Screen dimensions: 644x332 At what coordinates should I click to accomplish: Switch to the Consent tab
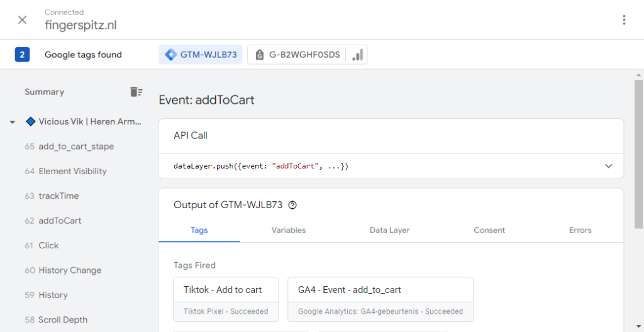pyautogui.click(x=489, y=230)
